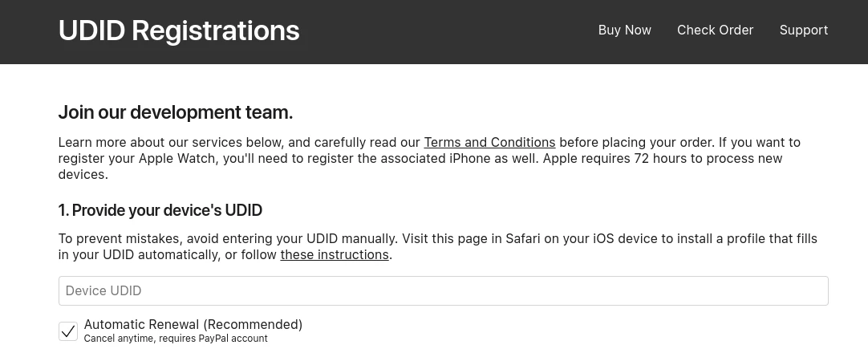This screenshot has height=353, width=868.
Task: Click the "Join our development team" heading
Action: pyautogui.click(x=176, y=112)
